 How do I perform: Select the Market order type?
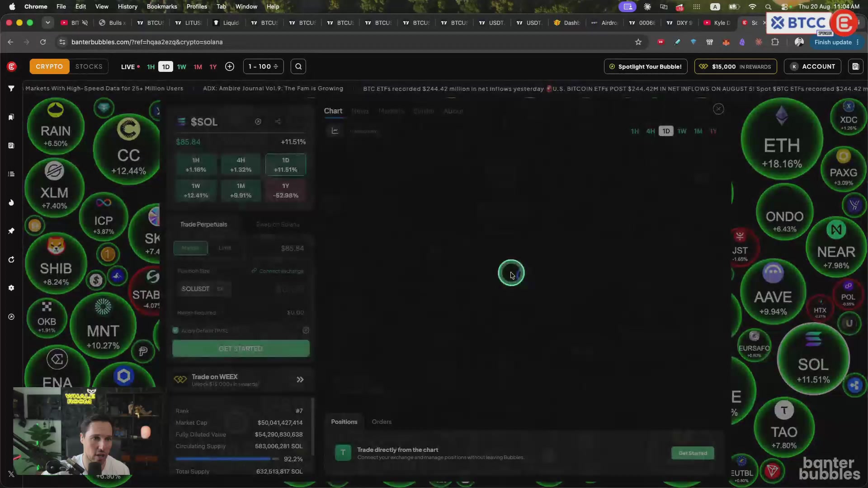pyautogui.click(x=190, y=248)
